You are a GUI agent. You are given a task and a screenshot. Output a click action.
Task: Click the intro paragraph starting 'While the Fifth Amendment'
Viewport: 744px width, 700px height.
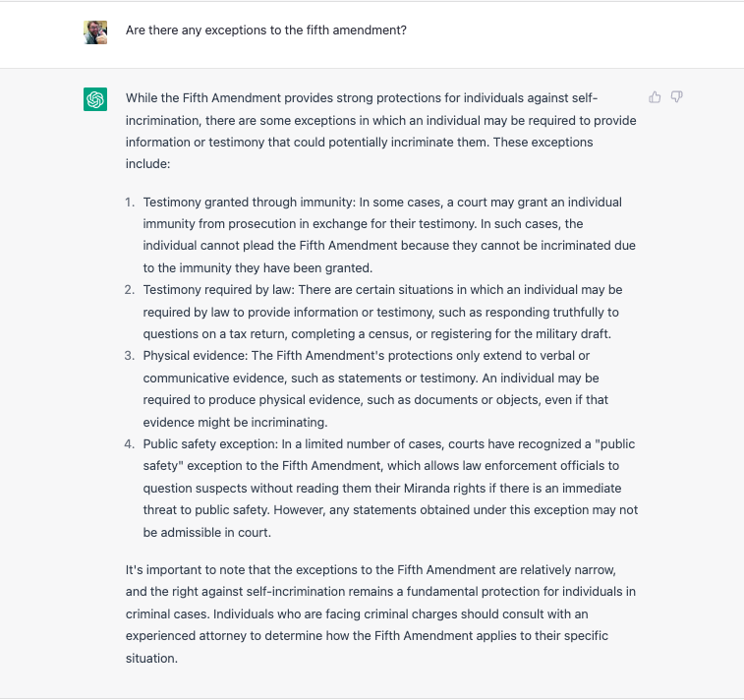(x=381, y=131)
